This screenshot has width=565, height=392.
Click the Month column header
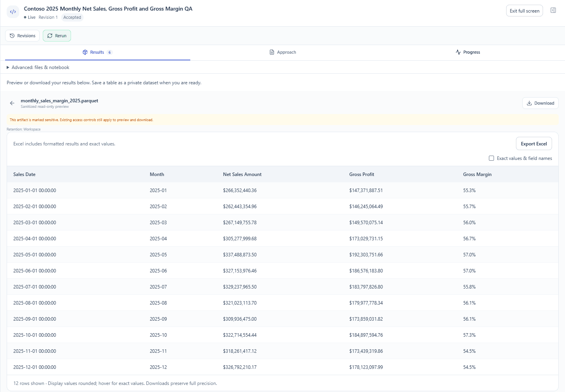click(157, 174)
